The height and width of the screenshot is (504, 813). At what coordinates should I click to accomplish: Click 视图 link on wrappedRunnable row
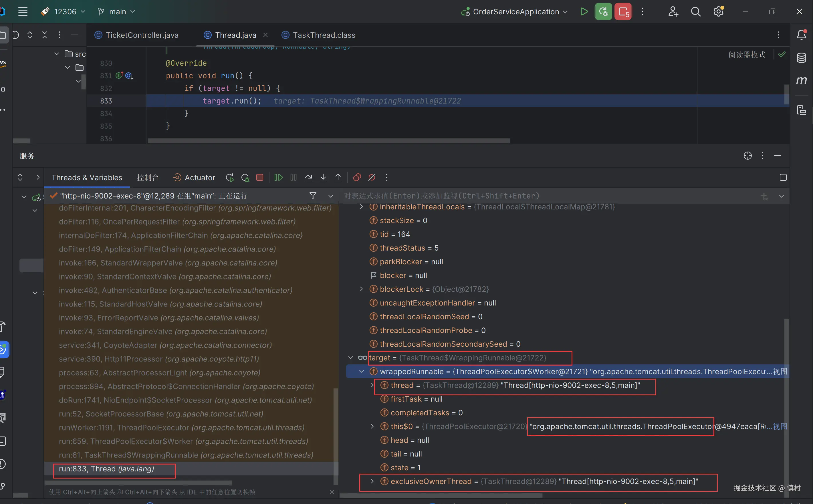click(x=780, y=371)
